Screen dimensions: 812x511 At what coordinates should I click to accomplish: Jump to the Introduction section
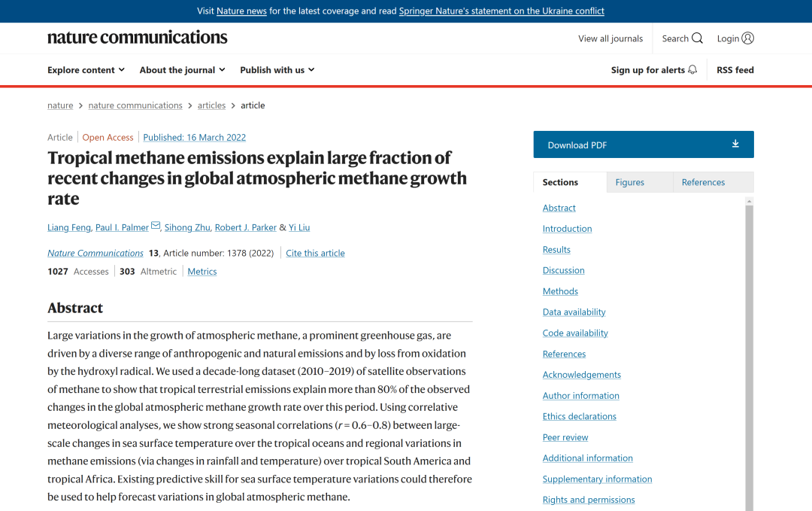(x=567, y=229)
